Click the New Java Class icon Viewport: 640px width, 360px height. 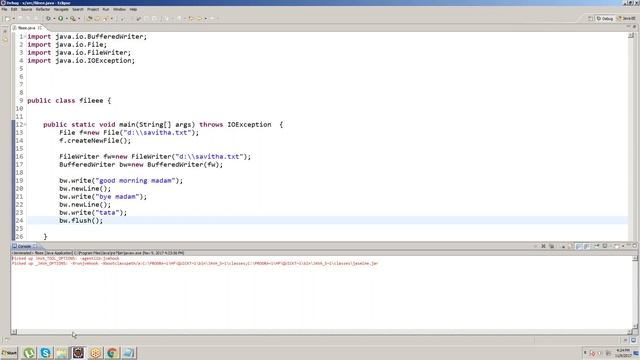pyautogui.click(x=97, y=18)
